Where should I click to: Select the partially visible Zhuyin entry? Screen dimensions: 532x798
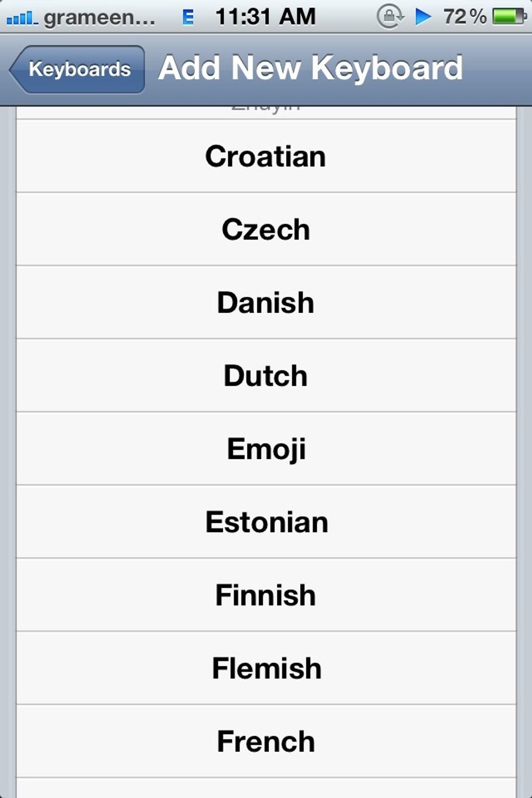pyautogui.click(x=266, y=107)
